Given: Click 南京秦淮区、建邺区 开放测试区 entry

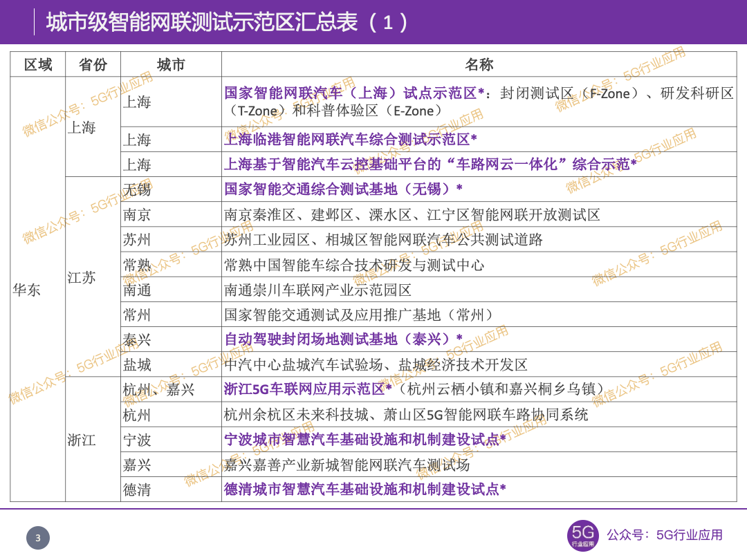Looking at the screenshot, I should (479, 214).
